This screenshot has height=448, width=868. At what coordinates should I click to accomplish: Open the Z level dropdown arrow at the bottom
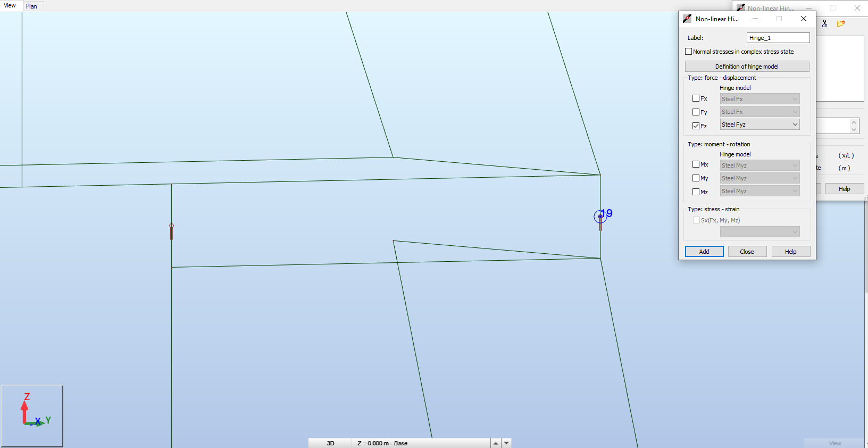click(x=506, y=443)
